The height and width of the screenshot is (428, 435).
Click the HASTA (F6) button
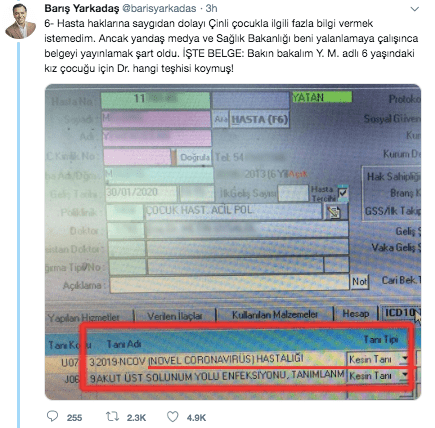tap(259, 119)
